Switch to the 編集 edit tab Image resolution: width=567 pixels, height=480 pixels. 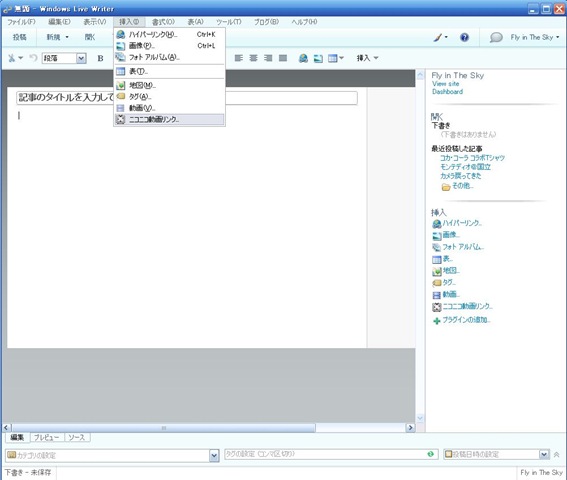(x=17, y=437)
